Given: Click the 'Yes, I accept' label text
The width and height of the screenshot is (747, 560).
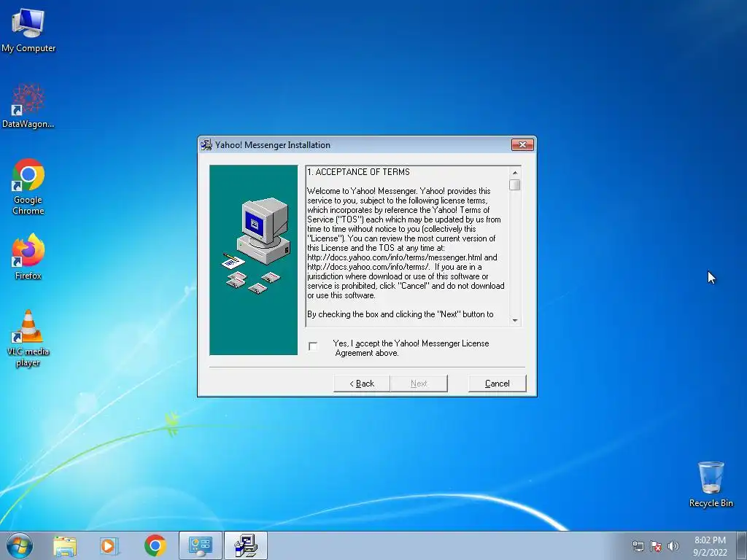Looking at the screenshot, I should tap(411, 348).
